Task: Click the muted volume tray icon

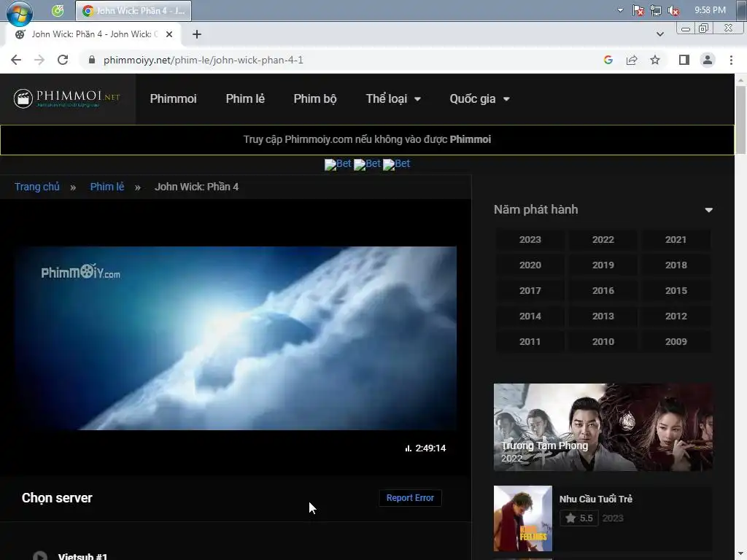Action: [673, 10]
